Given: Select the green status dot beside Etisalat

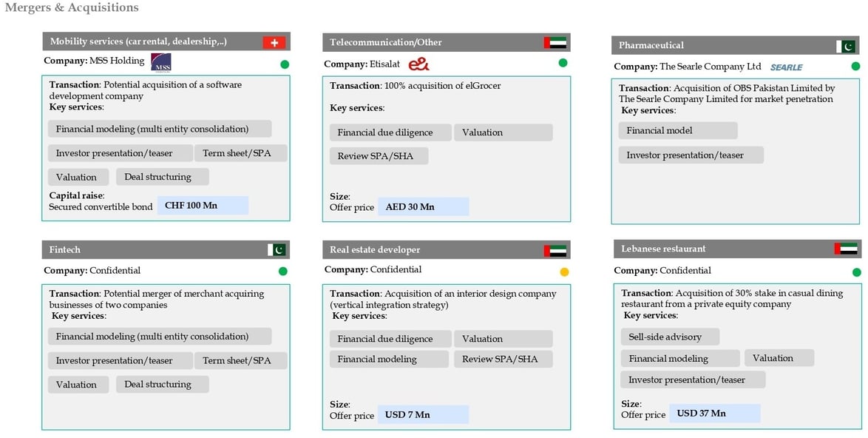Looking at the screenshot, I should tap(563, 63).
